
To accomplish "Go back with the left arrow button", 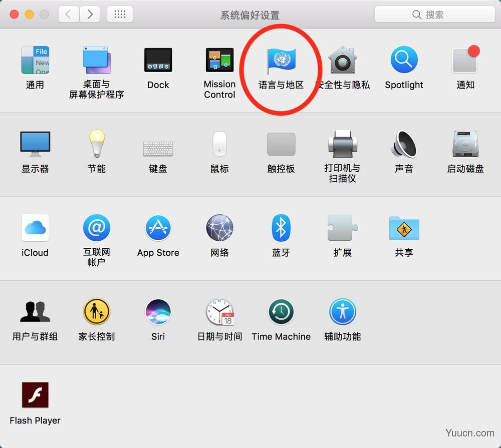I will tap(68, 14).
